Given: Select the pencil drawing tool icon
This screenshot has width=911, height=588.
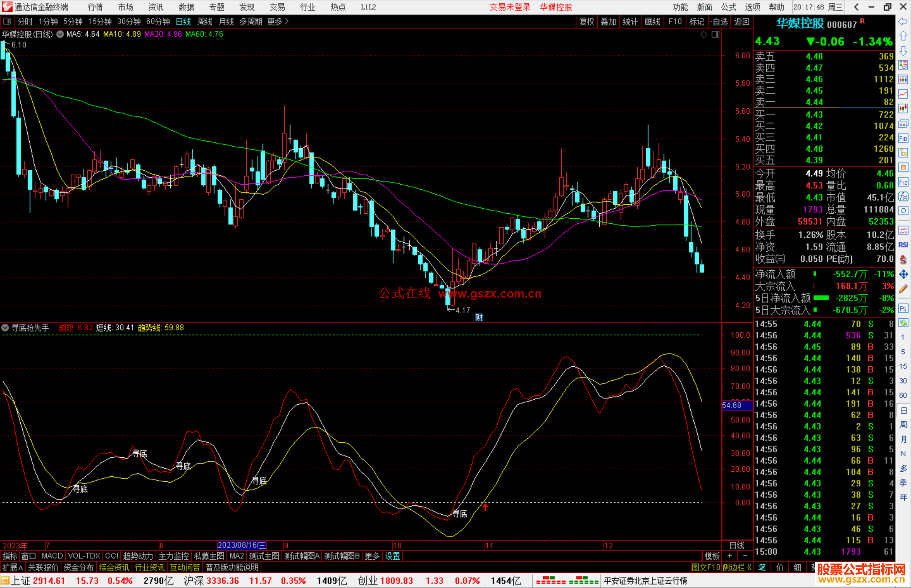Looking at the screenshot, I should tap(903, 289).
